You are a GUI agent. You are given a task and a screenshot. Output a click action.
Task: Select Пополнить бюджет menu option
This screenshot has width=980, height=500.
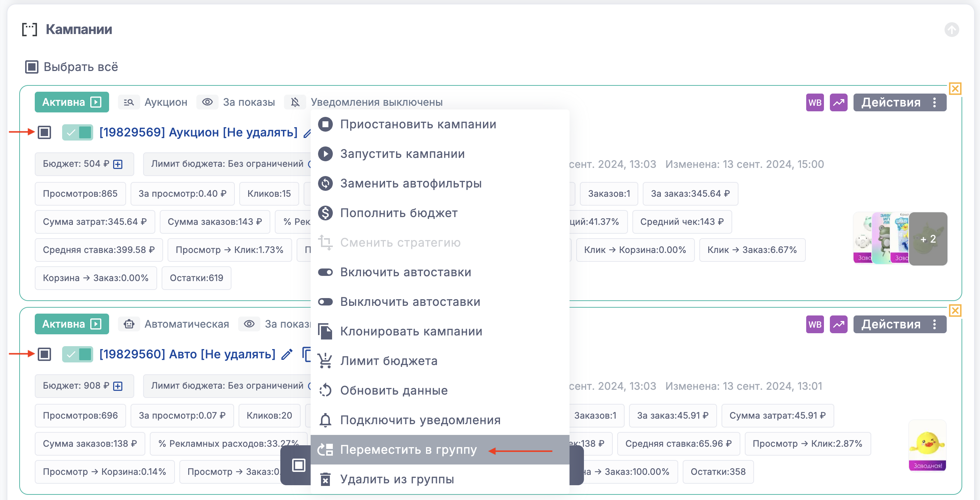tap(399, 213)
